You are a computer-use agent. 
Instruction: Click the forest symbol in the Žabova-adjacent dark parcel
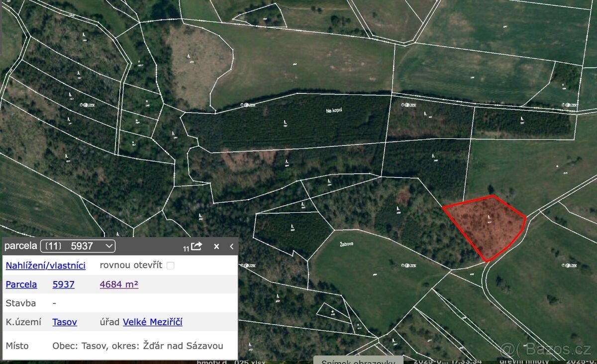pyautogui.click(x=293, y=227)
